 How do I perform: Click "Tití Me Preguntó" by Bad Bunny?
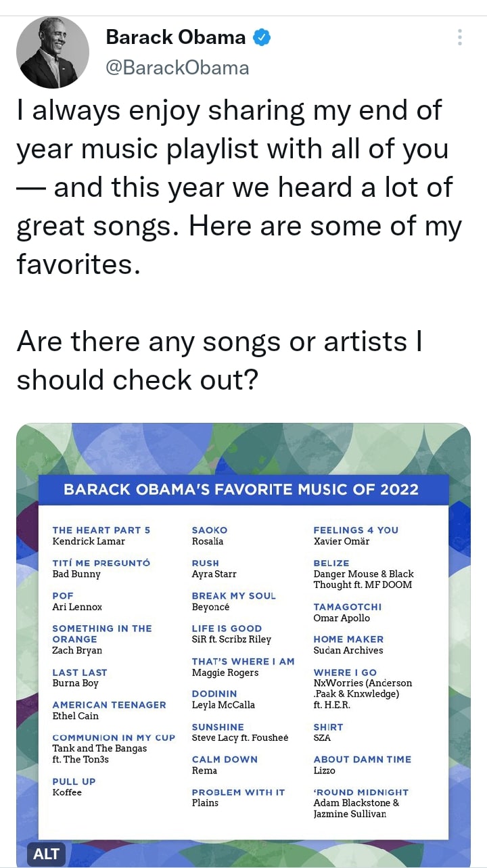click(101, 568)
